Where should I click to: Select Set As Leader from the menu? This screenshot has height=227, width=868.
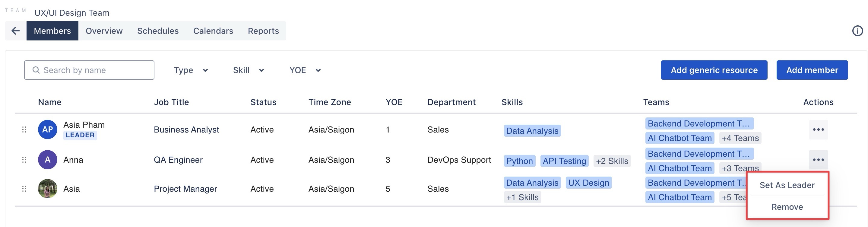click(787, 185)
